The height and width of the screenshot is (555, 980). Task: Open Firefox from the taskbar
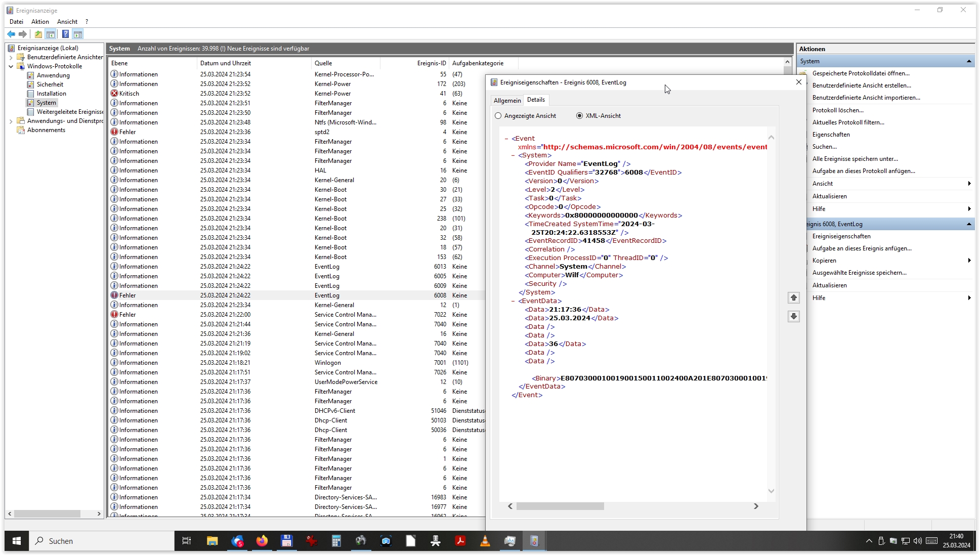[x=262, y=541]
